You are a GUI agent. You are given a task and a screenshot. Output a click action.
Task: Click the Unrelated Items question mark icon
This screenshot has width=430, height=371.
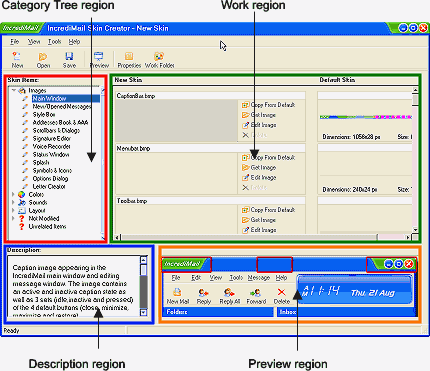click(x=22, y=227)
